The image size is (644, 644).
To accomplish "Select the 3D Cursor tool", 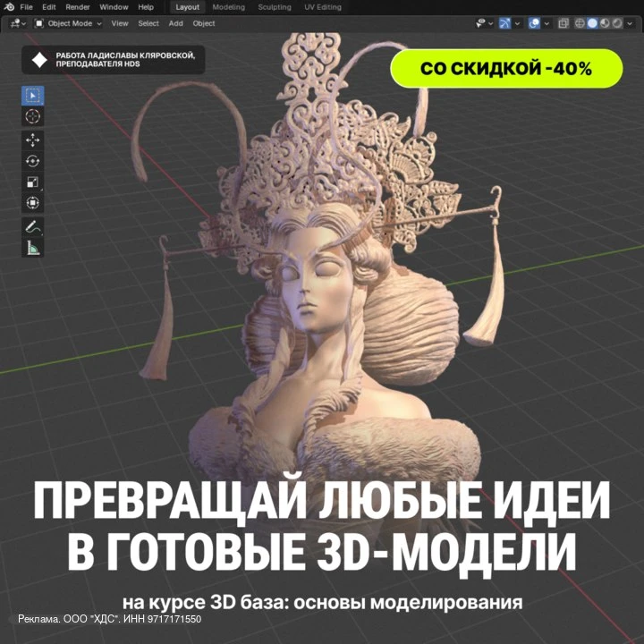I will coord(32,116).
